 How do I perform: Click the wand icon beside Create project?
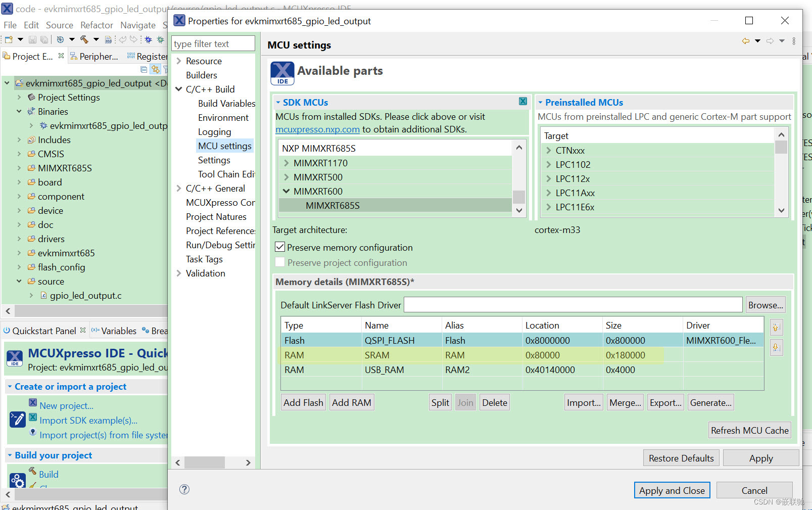[x=18, y=420]
